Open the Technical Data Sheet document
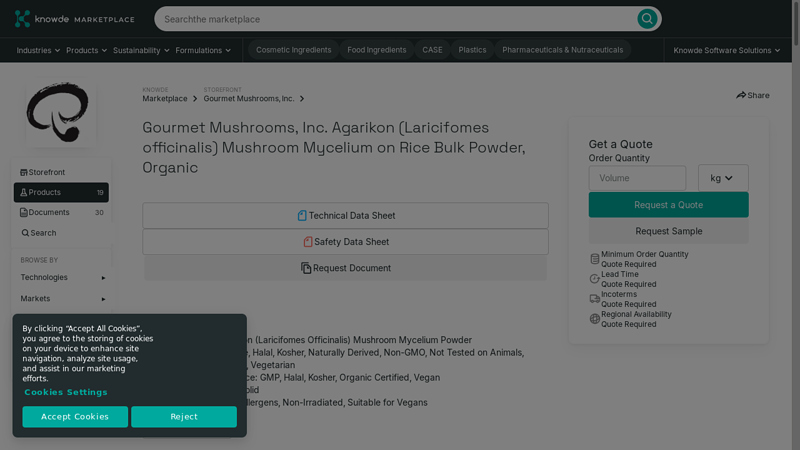This screenshot has height=450, width=800. [x=345, y=215]
